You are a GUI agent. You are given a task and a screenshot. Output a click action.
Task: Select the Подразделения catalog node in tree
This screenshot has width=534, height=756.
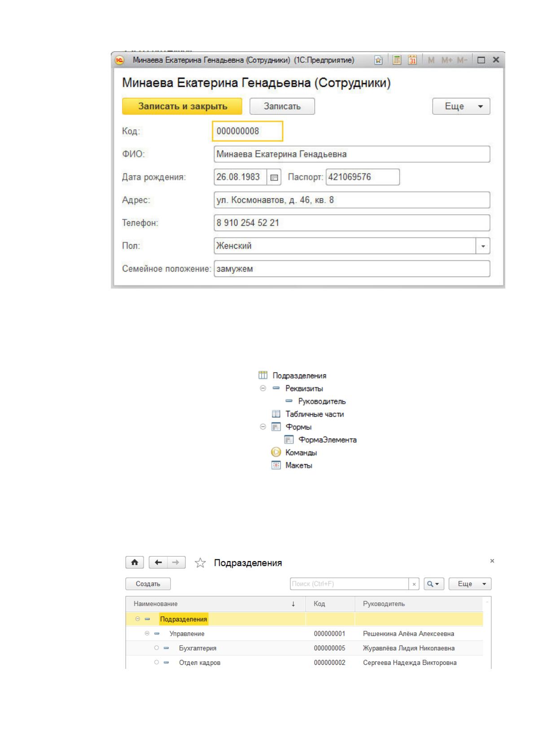pos(299,376)
